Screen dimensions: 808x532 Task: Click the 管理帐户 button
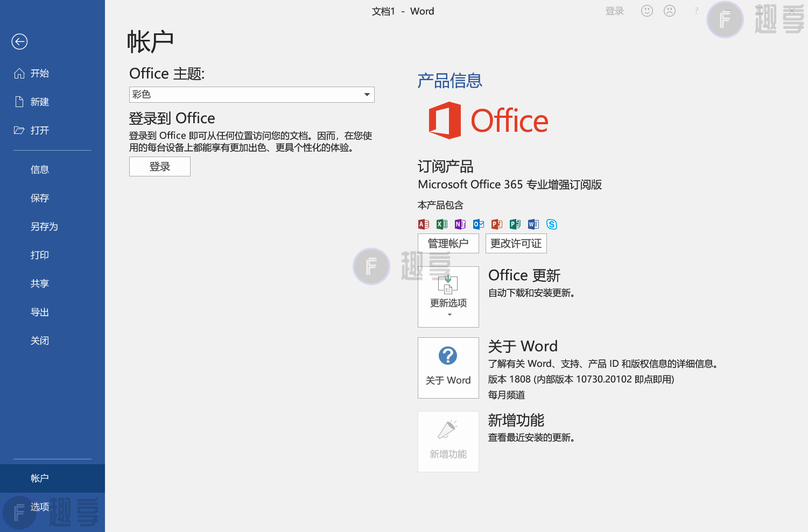coord(448,244)
